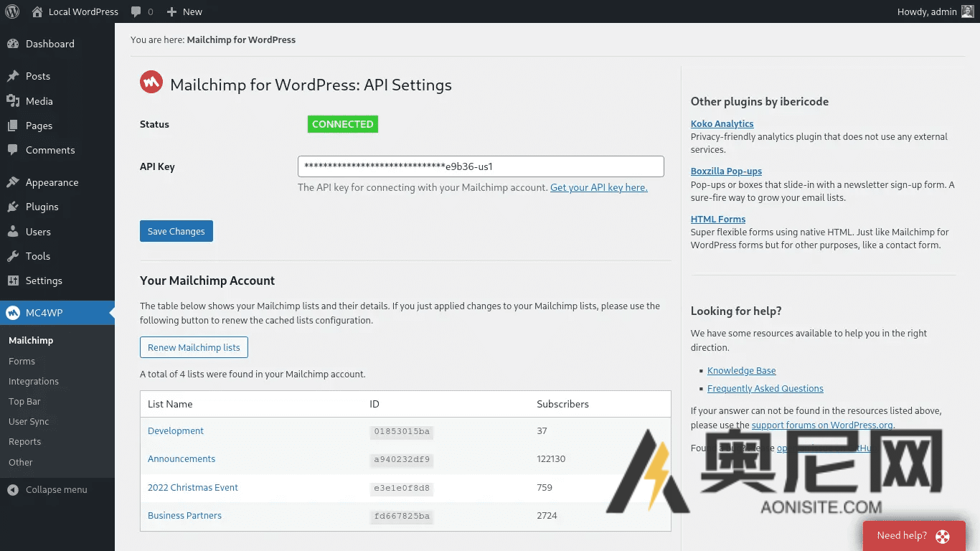The height and width of the screenshot is (551, 980).
Task: Open Frequently Asked Questions link
Action: click(x=765, y=388)
